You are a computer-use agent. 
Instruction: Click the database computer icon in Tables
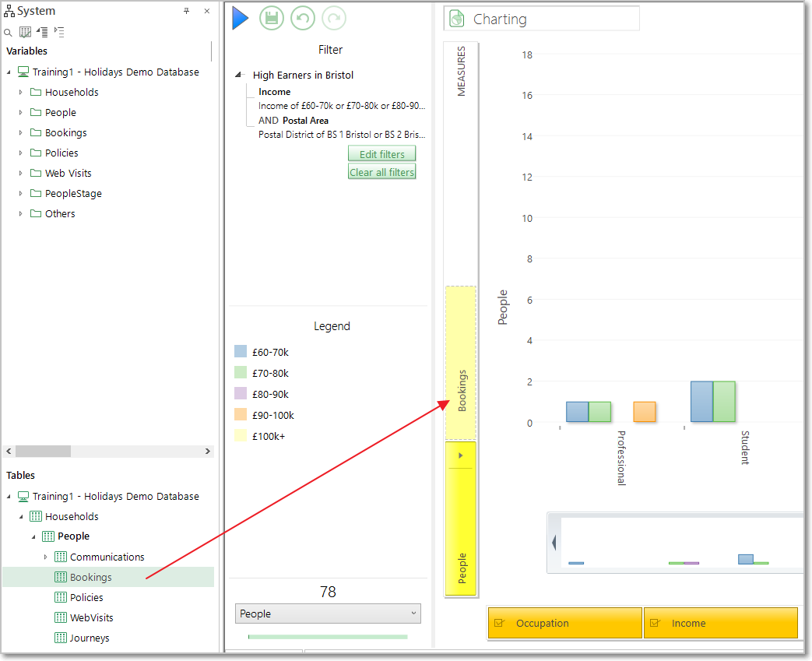tap(23, 496)
